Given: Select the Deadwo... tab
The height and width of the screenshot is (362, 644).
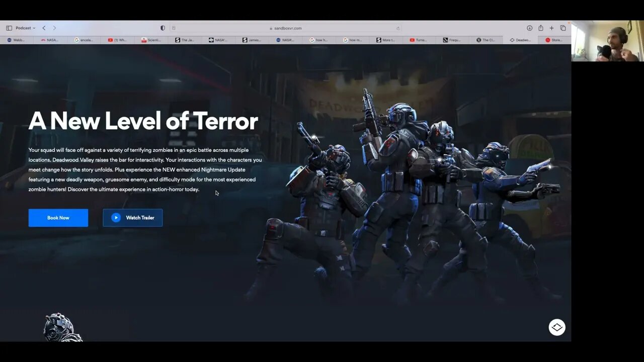Looking at the screenshot, I should point(520,40).
